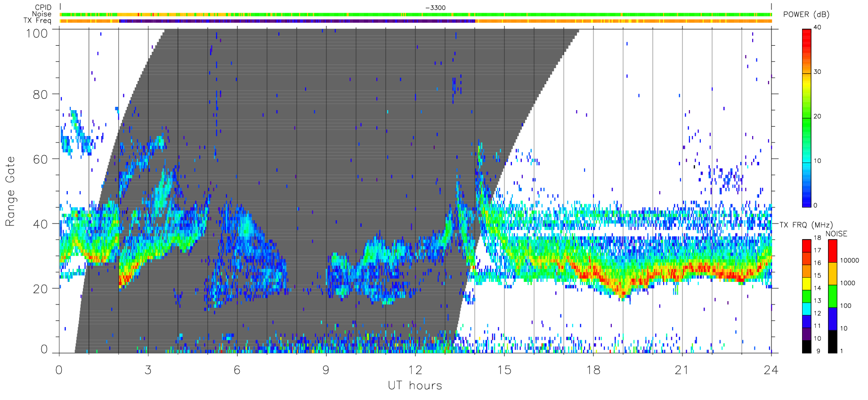Click the CPID label at top left
This screenshot has width=868, height=400.
[x=43, y=8]
